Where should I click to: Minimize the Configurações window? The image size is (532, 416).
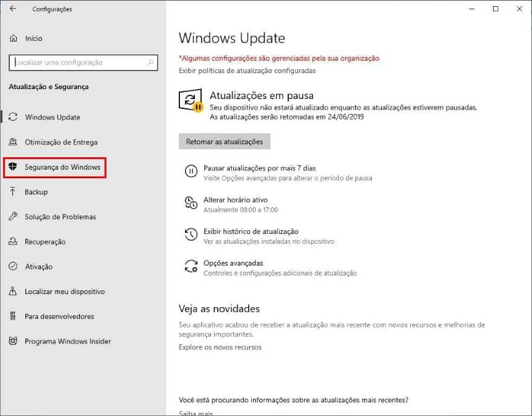471,9
